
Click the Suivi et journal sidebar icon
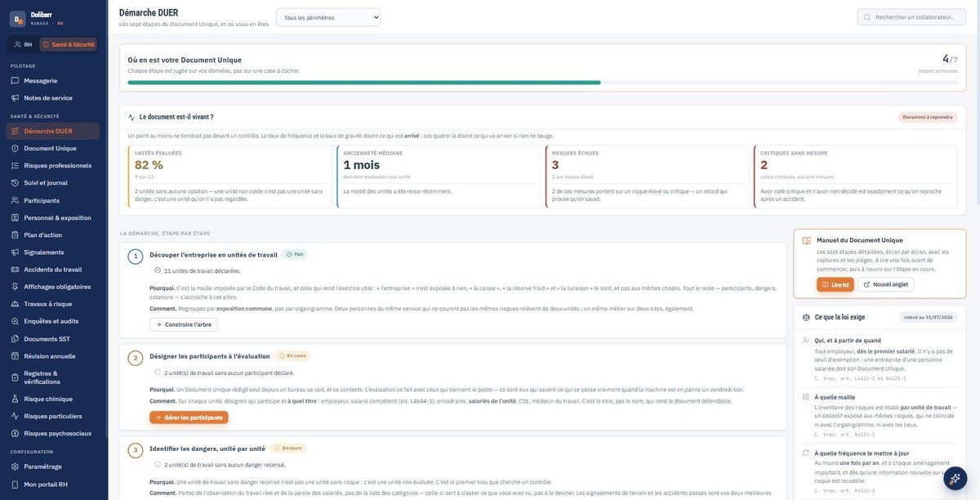tap(16, 183)
